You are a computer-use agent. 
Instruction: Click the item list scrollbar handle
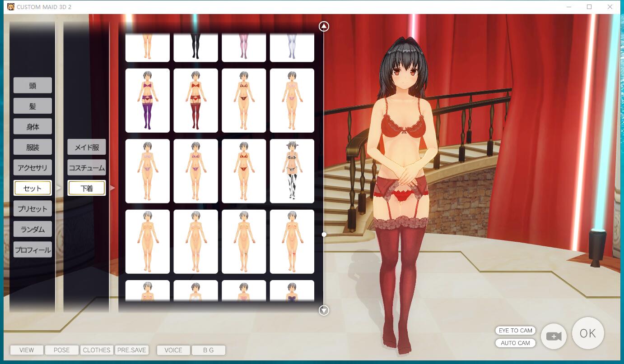click(324, 235)
